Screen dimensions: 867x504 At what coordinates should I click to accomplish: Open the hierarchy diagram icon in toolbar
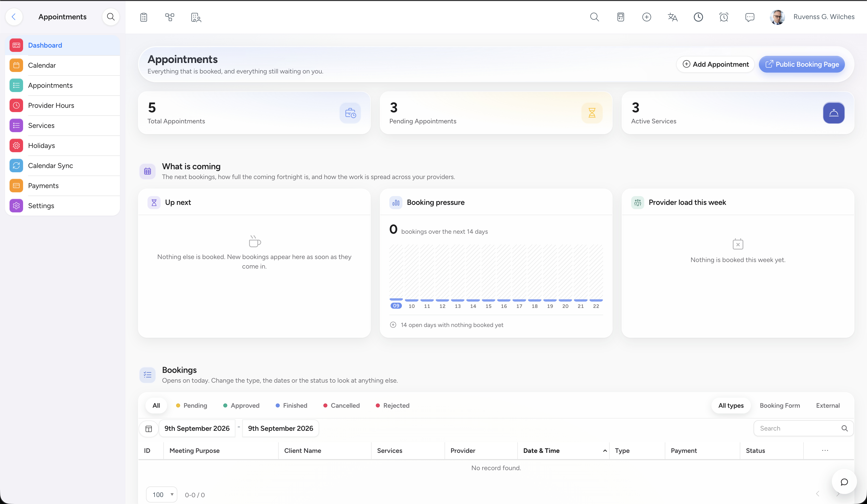tap(170, 17)
